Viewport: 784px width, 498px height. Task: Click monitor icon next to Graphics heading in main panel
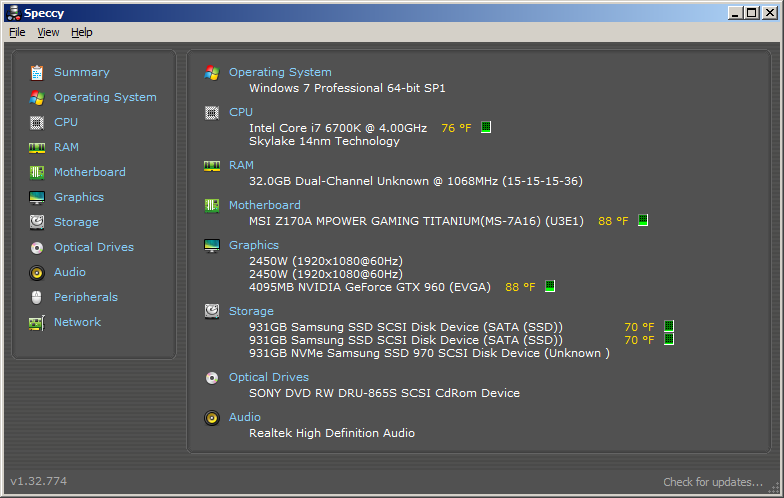(212, 246)
